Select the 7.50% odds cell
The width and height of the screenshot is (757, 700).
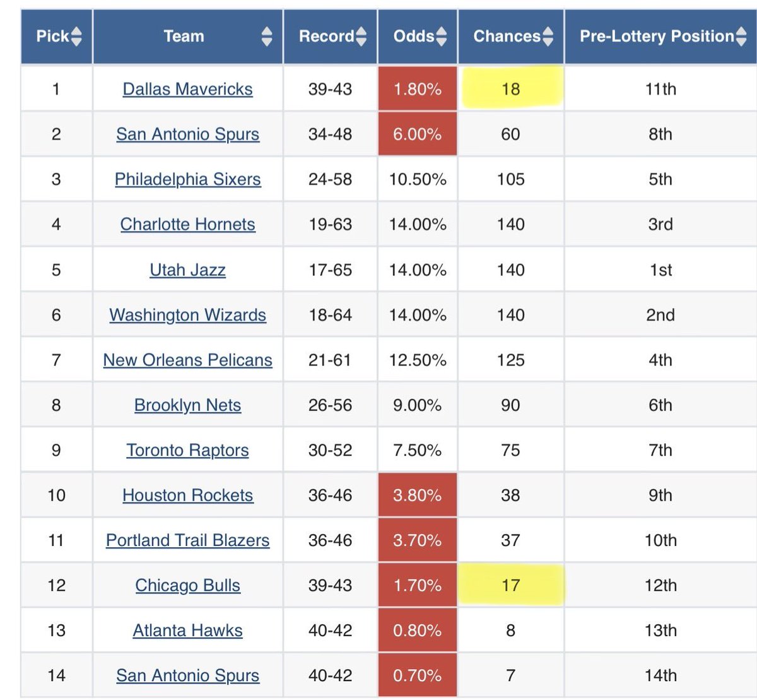click(418, 450)
